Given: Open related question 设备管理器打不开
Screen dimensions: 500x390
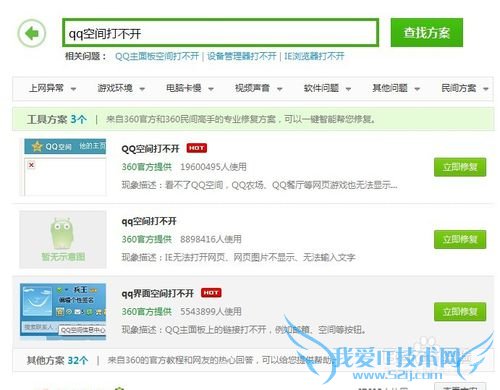Looking at the screenshot, I should point(242,56).
